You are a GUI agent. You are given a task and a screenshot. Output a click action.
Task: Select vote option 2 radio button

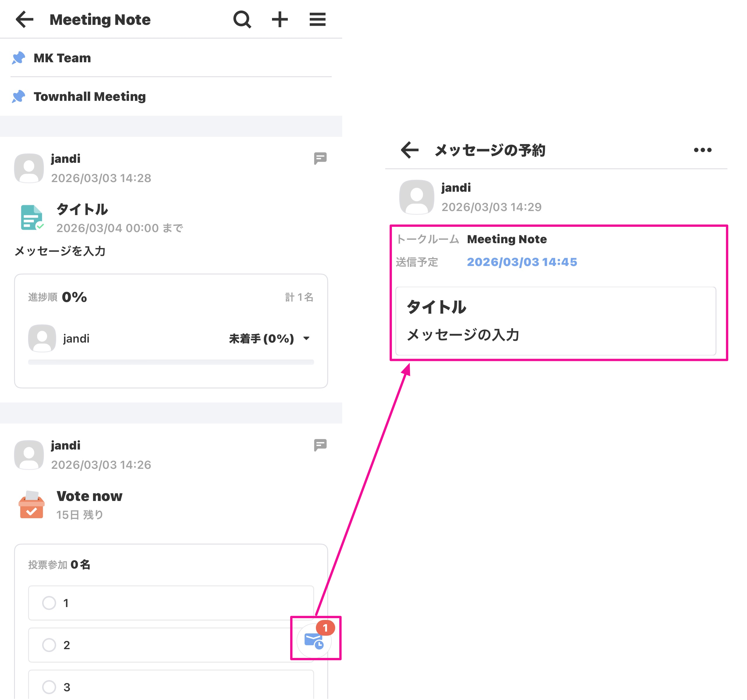point(49,645)
